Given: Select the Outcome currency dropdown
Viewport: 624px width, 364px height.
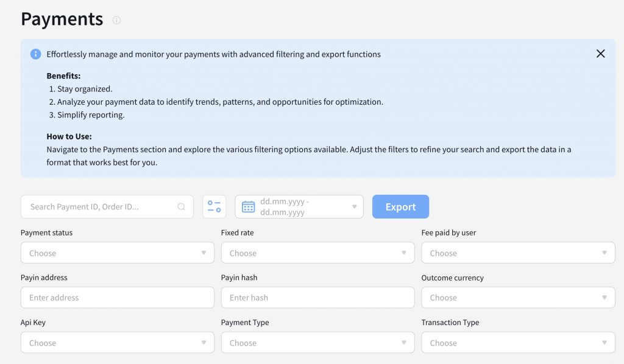Looking at the screenshot, I should [x=518, y=298].
